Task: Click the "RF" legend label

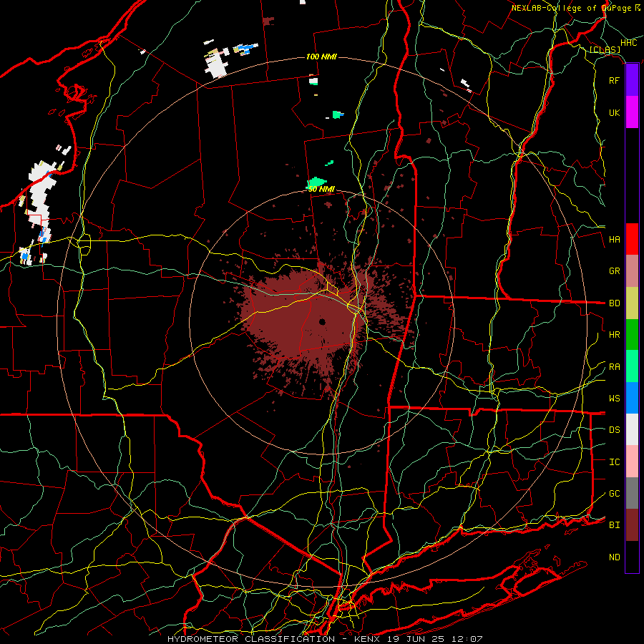Action: [614, 80]
